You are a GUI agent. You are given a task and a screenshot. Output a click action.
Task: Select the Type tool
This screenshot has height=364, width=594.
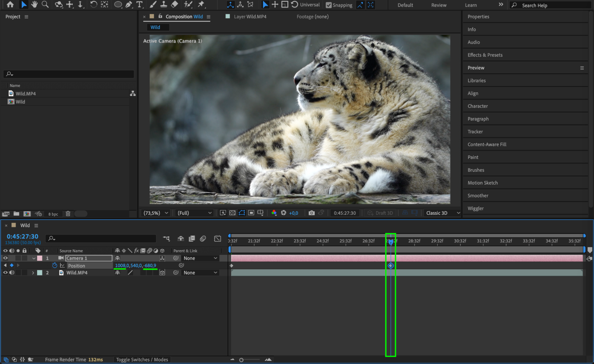click(139, 4)
